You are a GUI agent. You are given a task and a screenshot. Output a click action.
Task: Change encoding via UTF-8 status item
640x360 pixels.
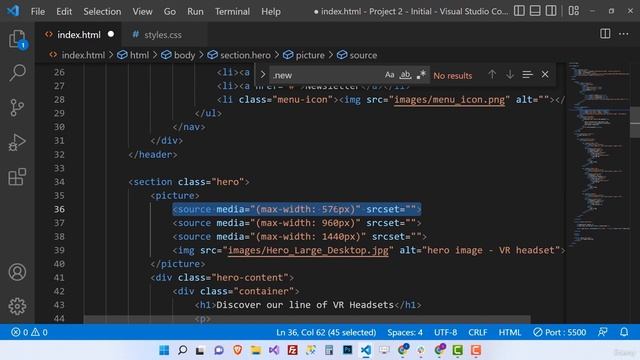pos(445,332)
